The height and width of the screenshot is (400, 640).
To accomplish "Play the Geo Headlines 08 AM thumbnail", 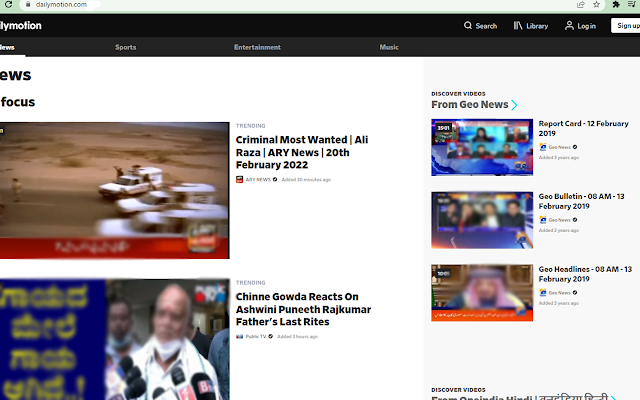I will 482,293.
